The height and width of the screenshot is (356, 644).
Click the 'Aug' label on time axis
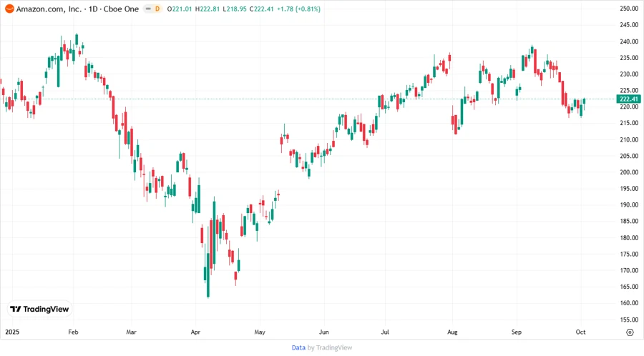tap(452, 332)
